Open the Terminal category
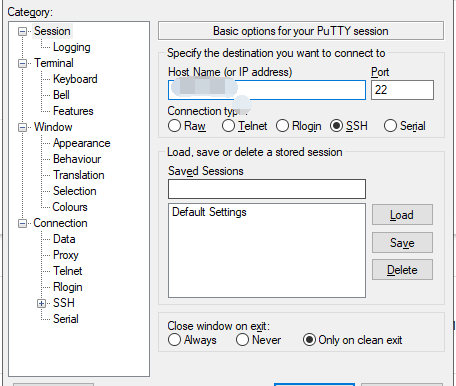Viewport: 456px width, 386px height. pyautogui.click(x=54, y=63)
